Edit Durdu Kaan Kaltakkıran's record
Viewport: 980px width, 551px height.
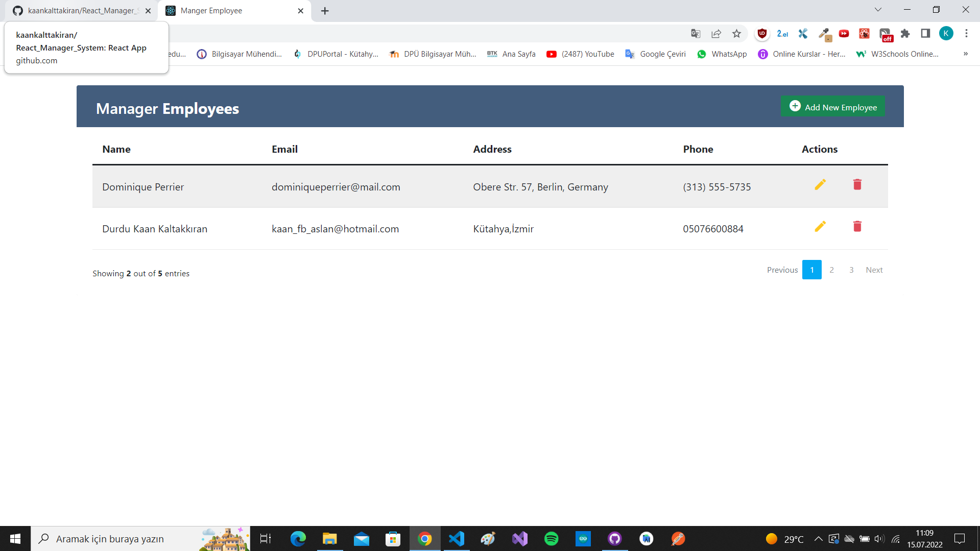820,226
